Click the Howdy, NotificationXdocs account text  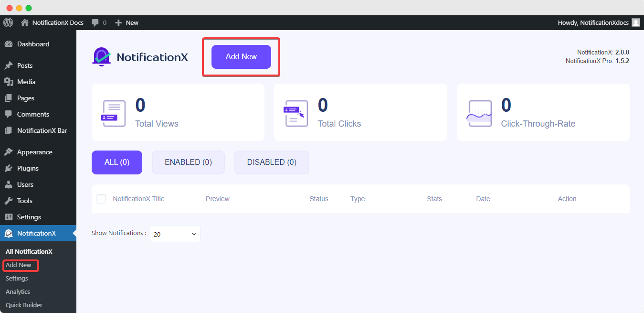tap(593, 22)
